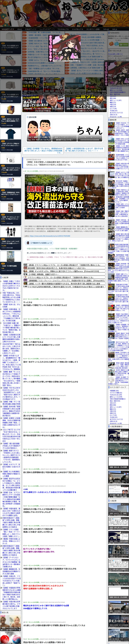Open link 中国の好感度が米国を上回る
The height and width of the screenshot is (644, 129).
[53, 249]
